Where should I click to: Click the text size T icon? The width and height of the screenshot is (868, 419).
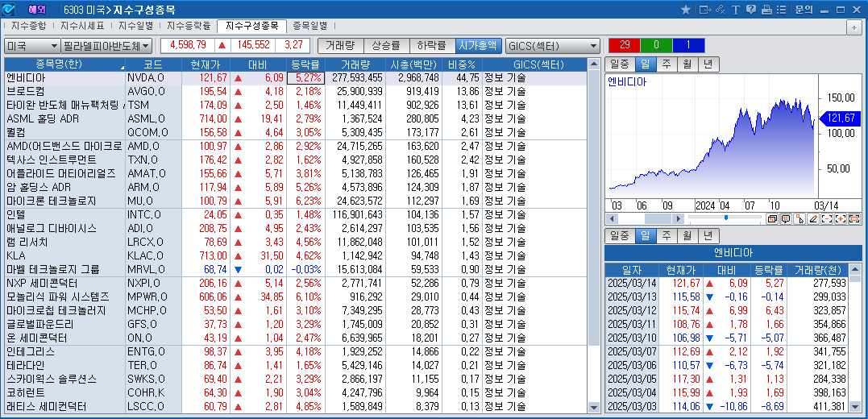tap(736, 10)
